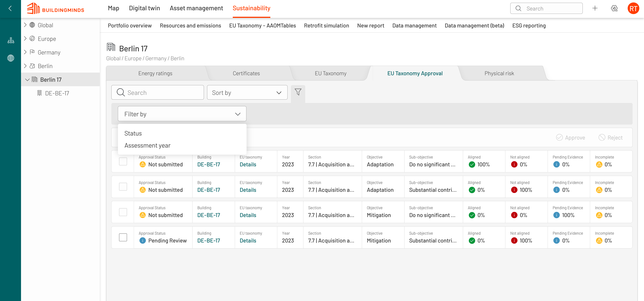Click the magnifier icon in list search
Image resolution: width=644 pixels, height=301 pixels.
(121, 92)
